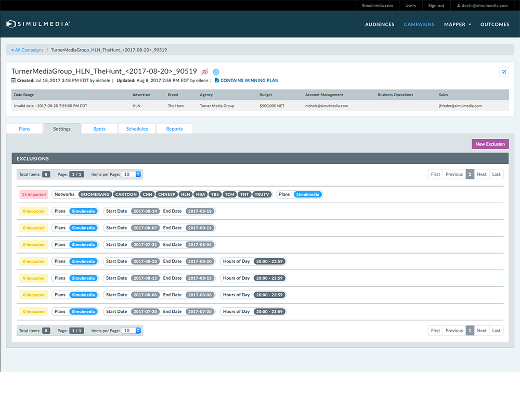Open Simulmedia.com link in top bar
Viewport: 520px width, 420px height.
coord(377,6)
